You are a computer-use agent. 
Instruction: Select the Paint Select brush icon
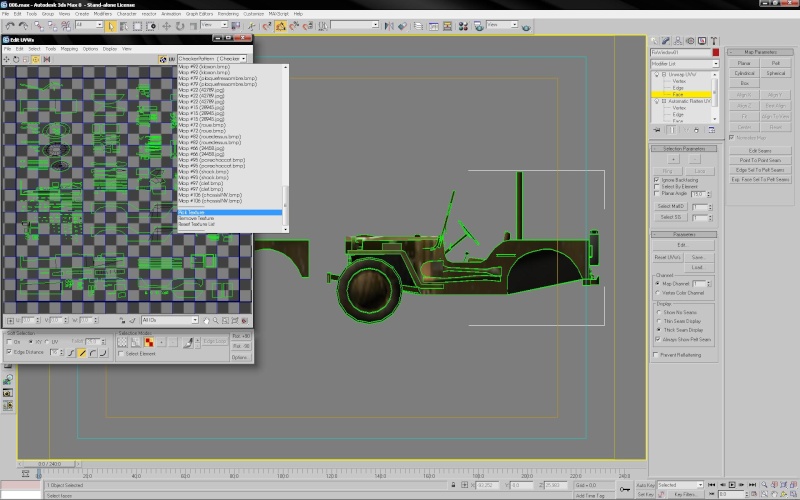click(188, 342)
